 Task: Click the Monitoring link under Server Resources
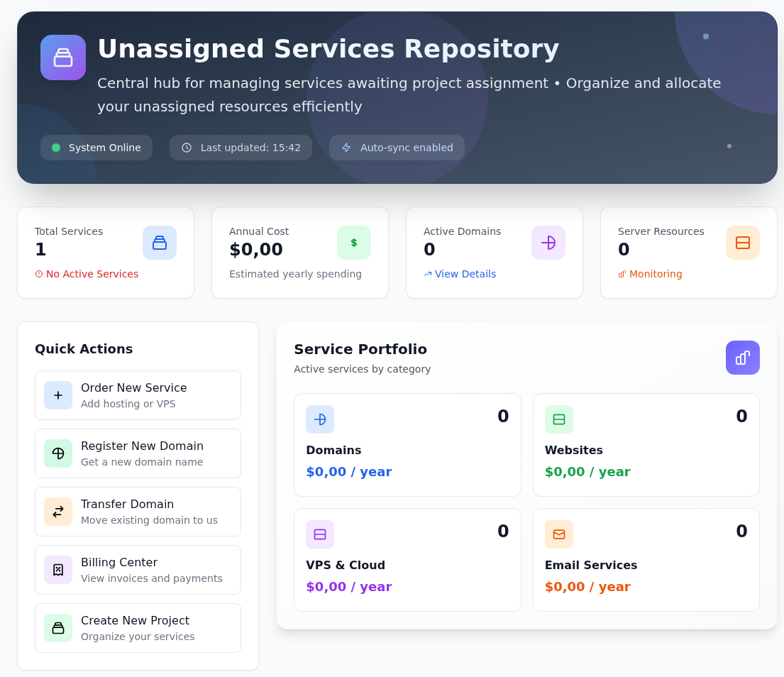pyautogui.click(x=650, y=274)
